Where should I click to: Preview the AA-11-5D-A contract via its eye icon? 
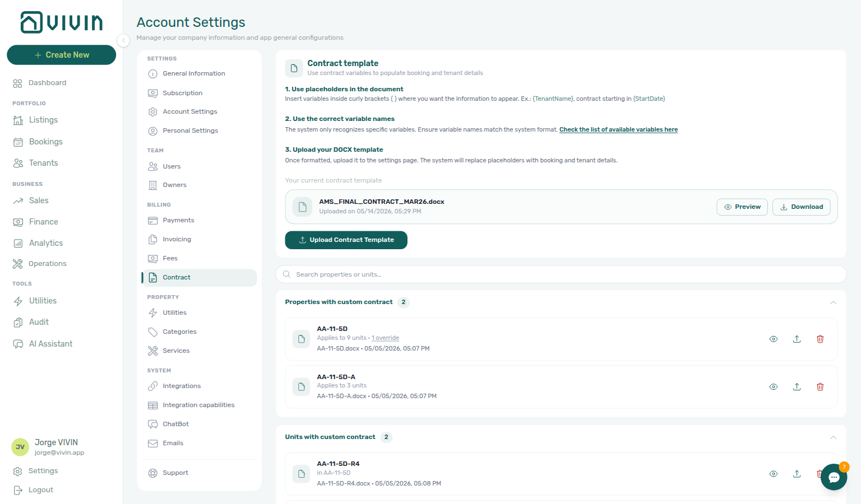(x=774, y=387)
